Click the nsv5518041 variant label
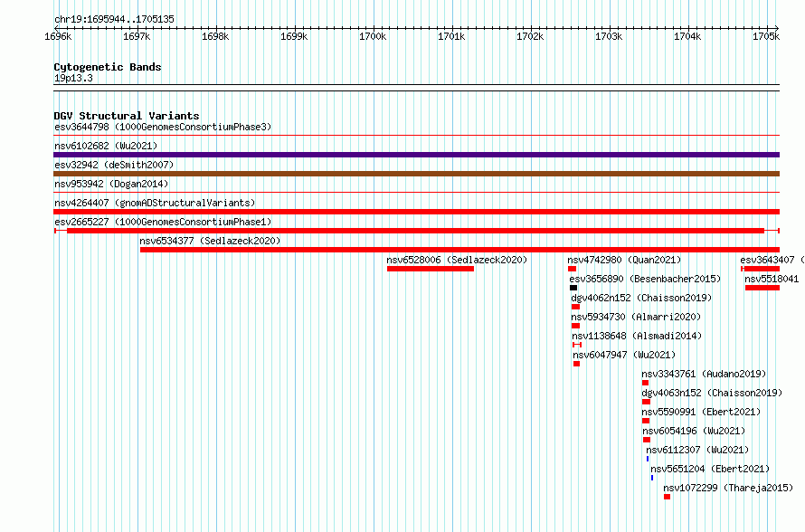The height and width of the screenshot is (532, 805). (772, 279)
